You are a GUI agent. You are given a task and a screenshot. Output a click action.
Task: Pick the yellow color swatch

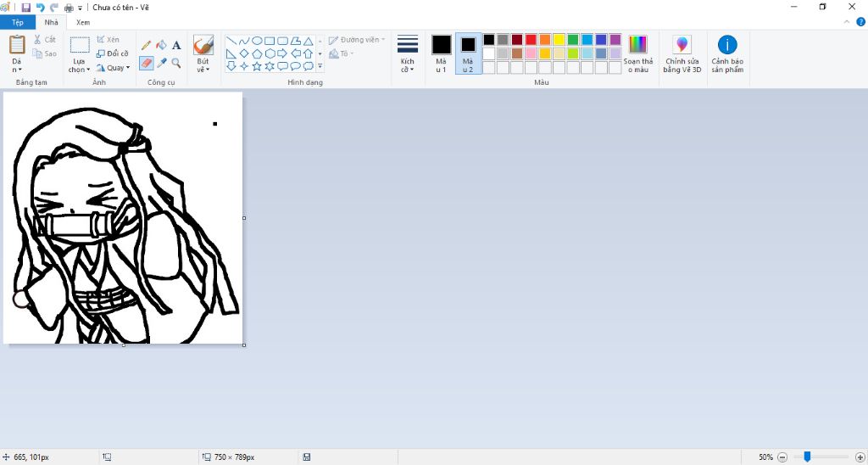559,39
